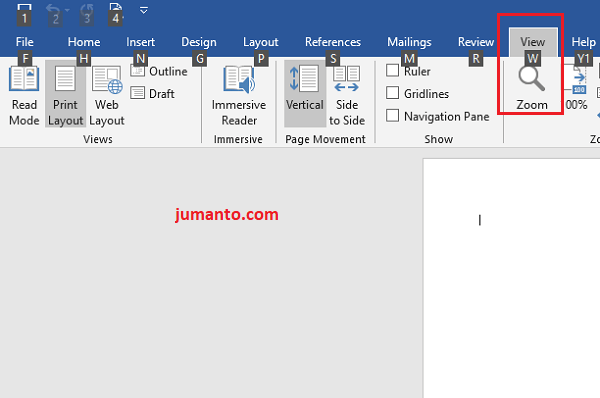Open the Help tab

click(x=583, y=42)
